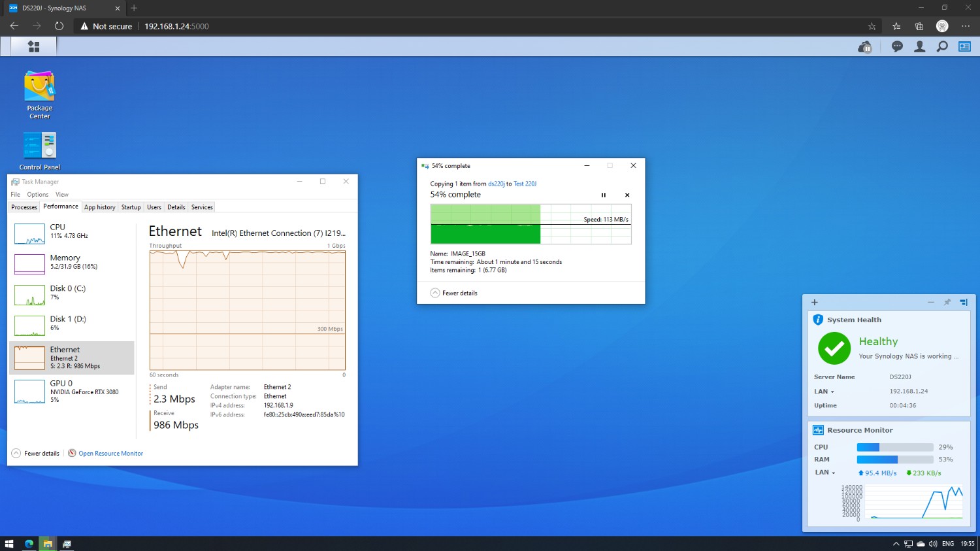Screen dimensions: 980x551
Task: Minimize the DSM widget panel
Action: (930, 302)
